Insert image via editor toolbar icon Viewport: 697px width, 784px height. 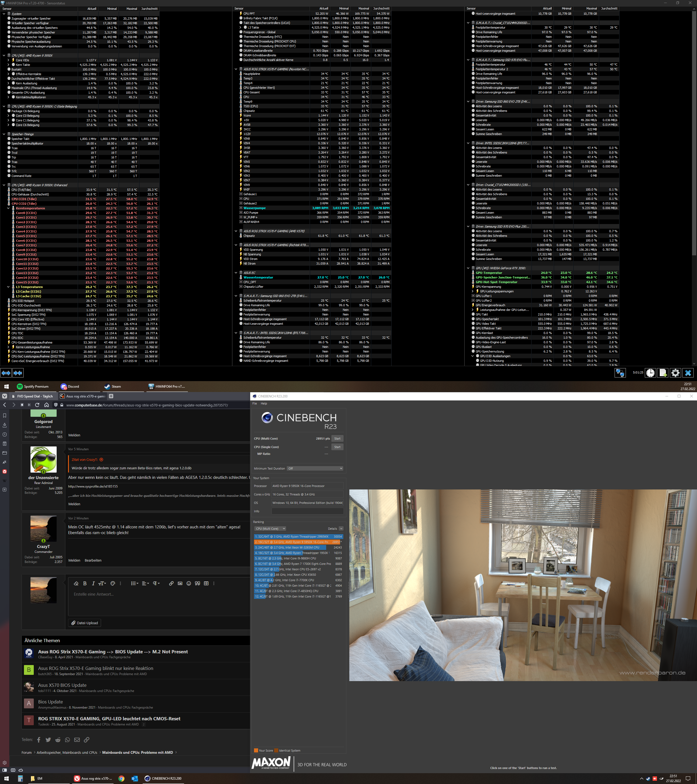180,583
